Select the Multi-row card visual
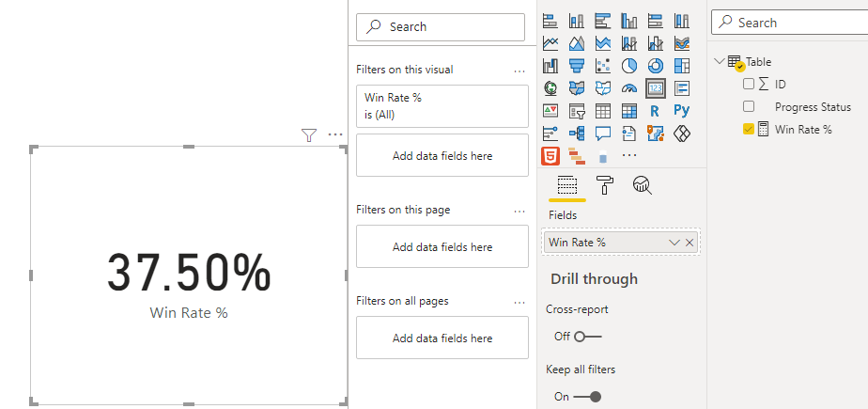 (x=681, y=88)
